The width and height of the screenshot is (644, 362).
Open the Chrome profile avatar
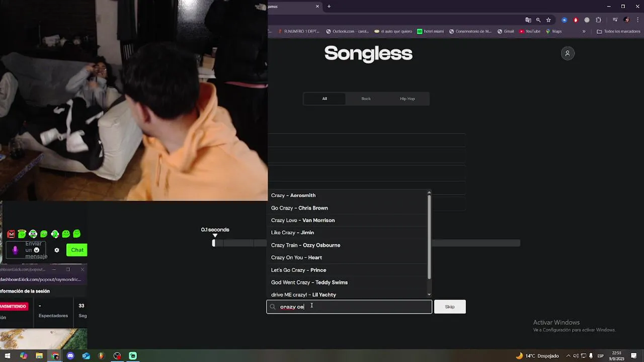626,20
